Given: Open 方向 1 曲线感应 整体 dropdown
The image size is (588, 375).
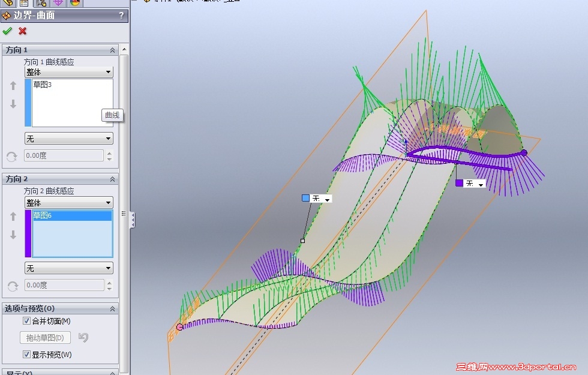Looking at the screenshot, I should [68, 72].
